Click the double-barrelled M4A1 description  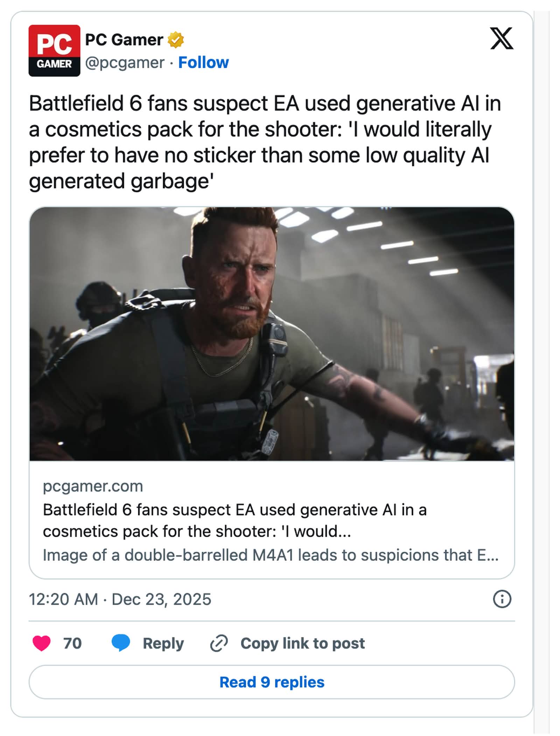click(270, 555)
